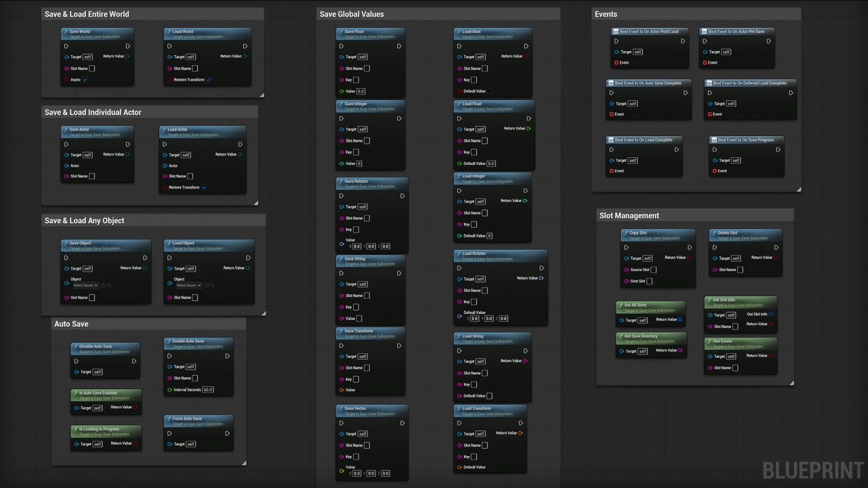Click use-selected-asset arrow icon in Load Object
Image resolution: width=868 pixels, height=488 pixels.
[x=206, y=285]
